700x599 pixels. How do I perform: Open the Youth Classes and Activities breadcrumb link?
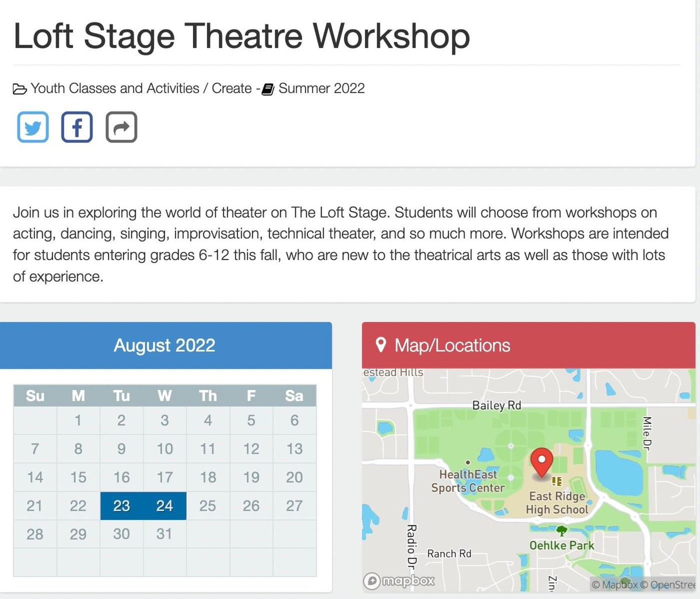[x=114, y=88]
